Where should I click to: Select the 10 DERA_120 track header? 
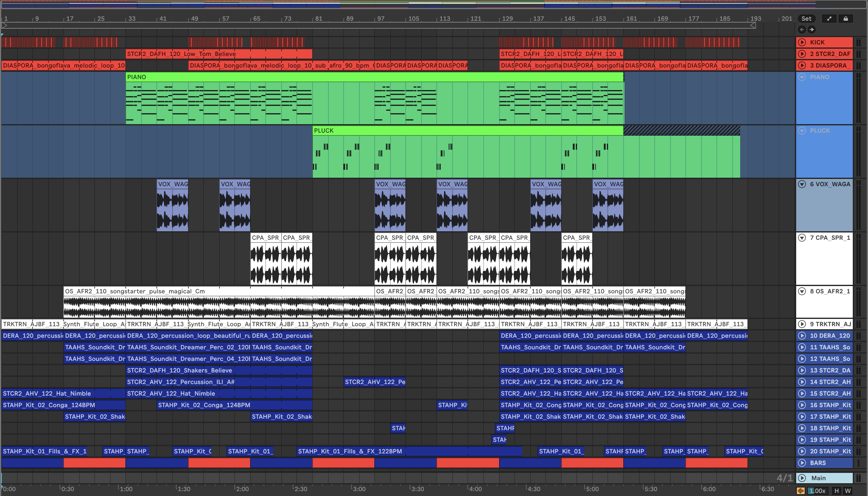[x=830, y=336]
